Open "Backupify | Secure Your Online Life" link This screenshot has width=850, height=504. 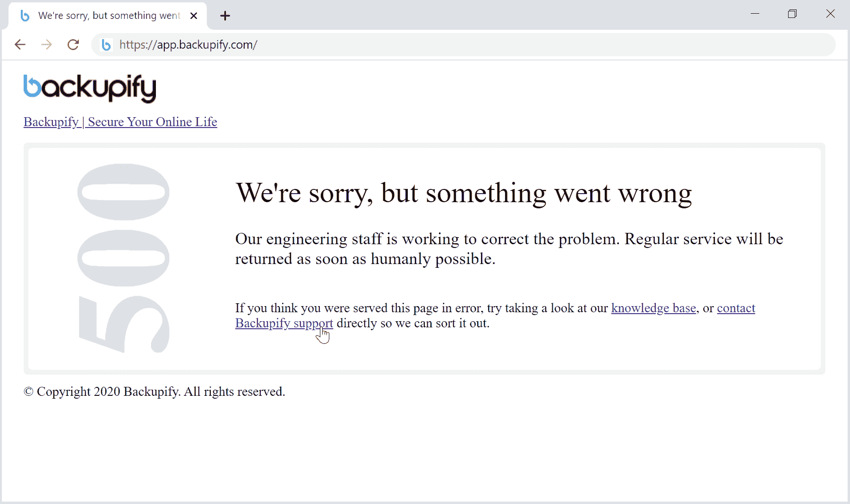click(120, 122)
